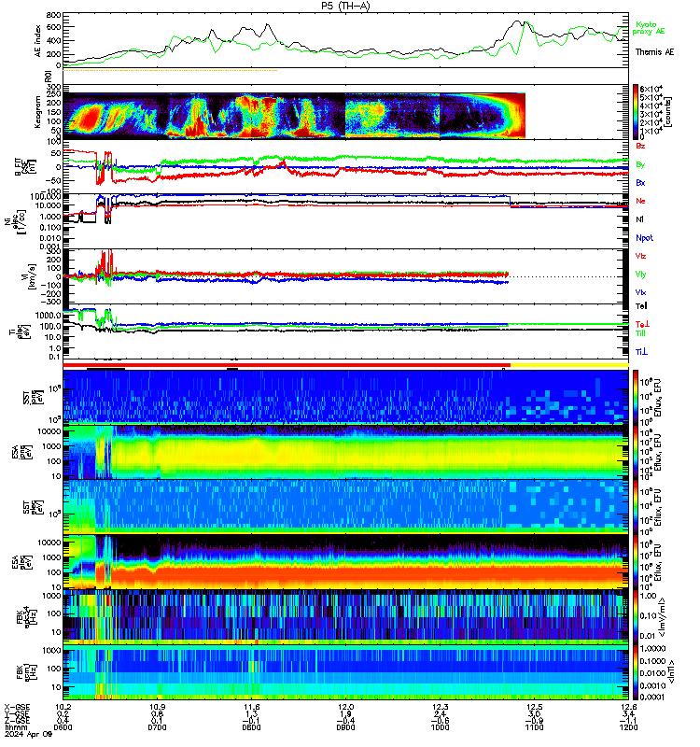The height and width of the screenshot is (747, 700).
Task: Select the green Kyoto proxy AE legend label
Action: [x=649, y=28]
